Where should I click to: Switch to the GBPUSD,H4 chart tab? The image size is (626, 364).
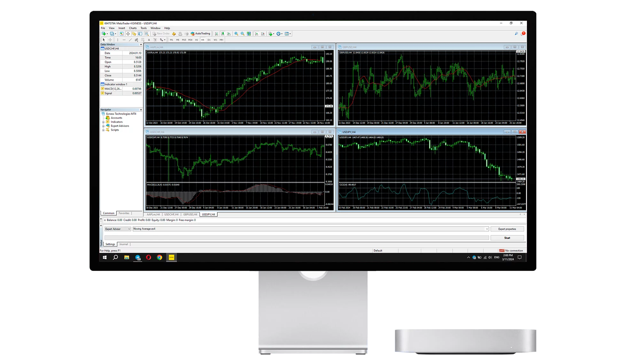pyautogui.click(x=190, y=215)
